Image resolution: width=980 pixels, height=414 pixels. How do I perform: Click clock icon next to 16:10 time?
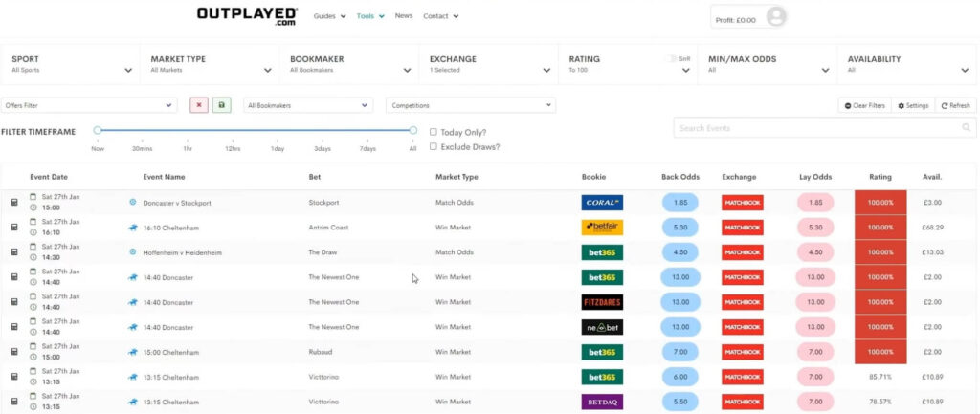33,232
